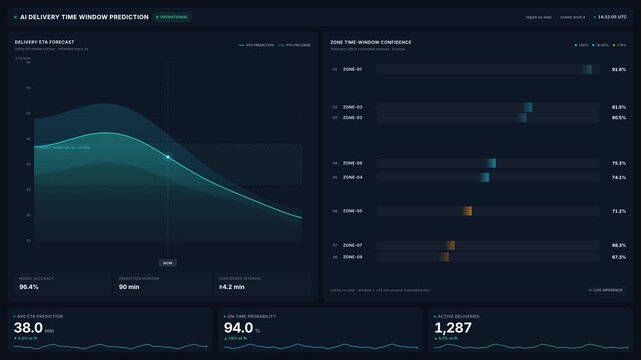Click the Zone Time-Window Confidence panel heading
The image size is (641, 360).
click(371, 42)
